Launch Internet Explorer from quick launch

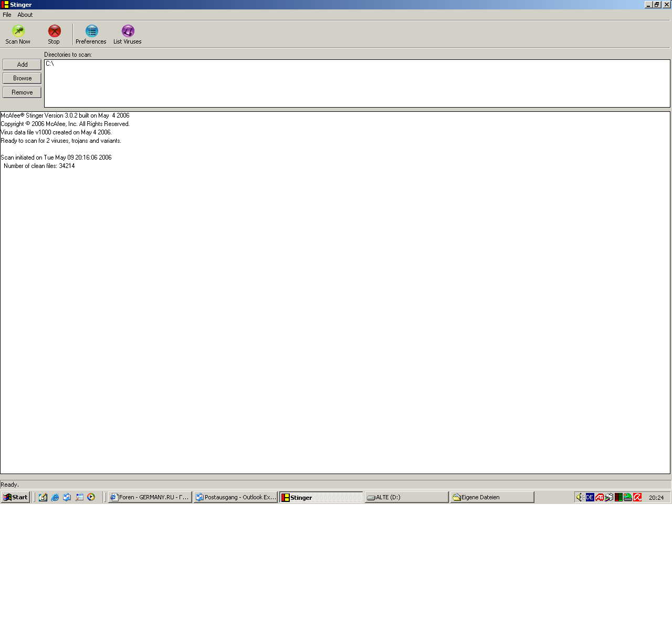point(55,497)
